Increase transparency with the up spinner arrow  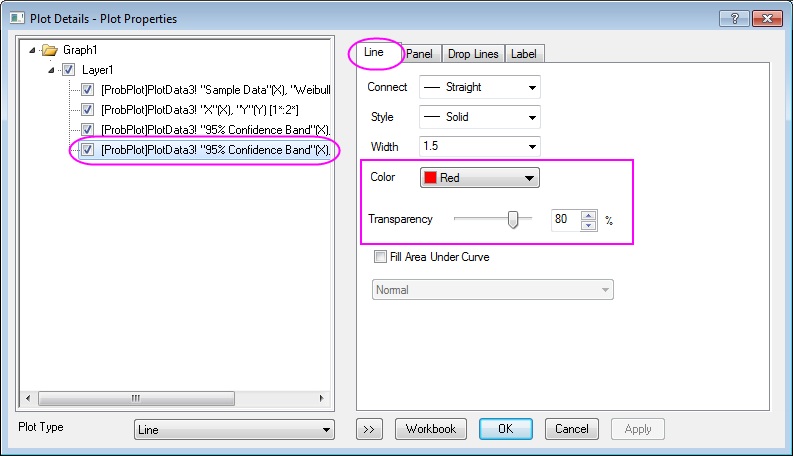(x=588, y=215)
